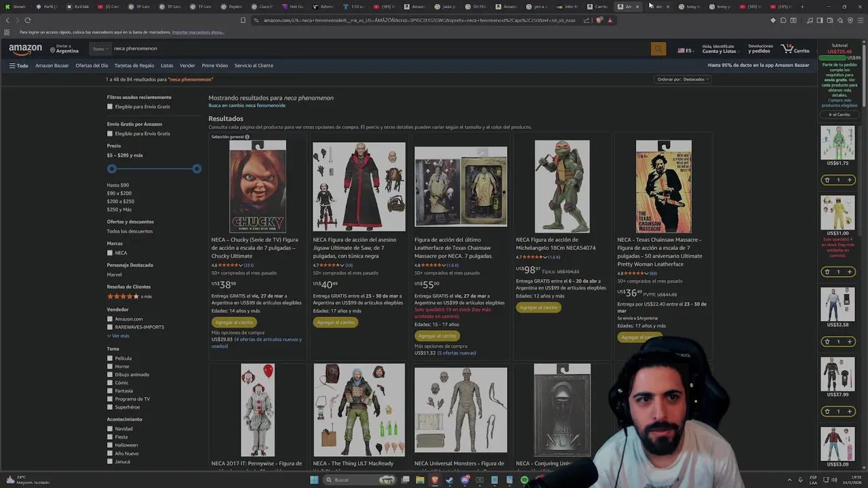Open Steam from the taskbar

450,480
